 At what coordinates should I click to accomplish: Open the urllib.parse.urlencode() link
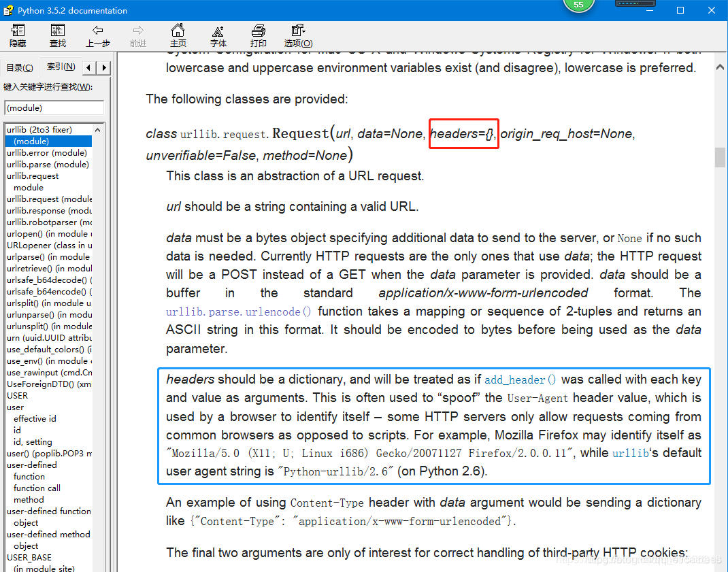(239, 312)
